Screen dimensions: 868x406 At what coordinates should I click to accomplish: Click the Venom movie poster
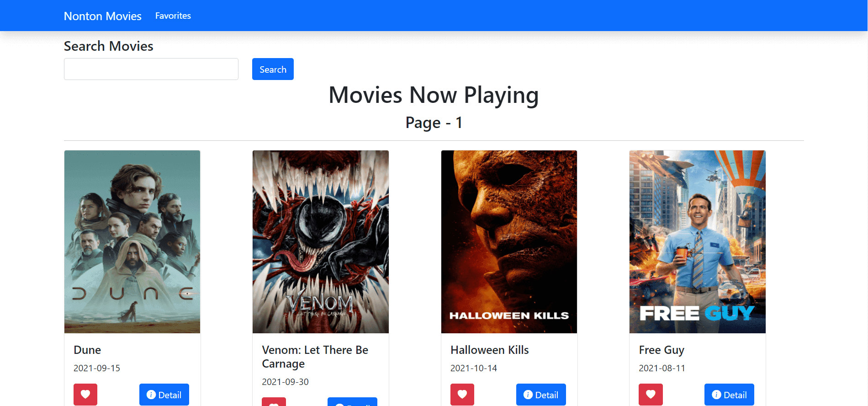point(321,242)
